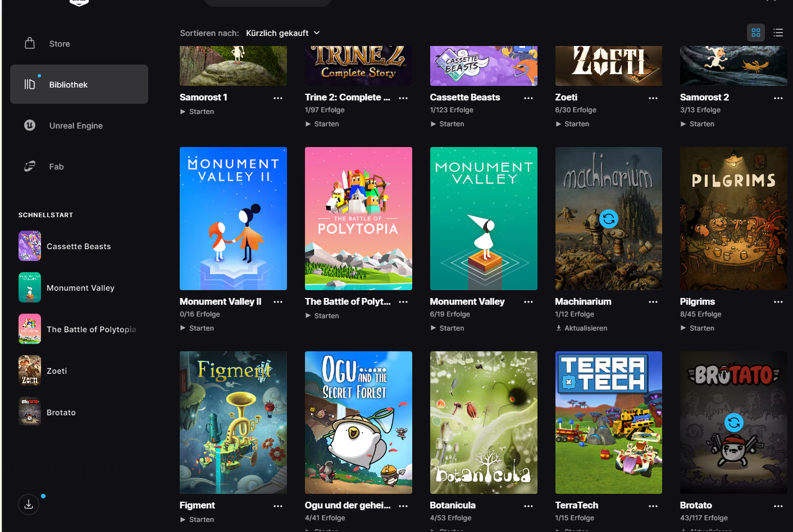The image size is (793, 532).
Task: Start Trine 2: Complete Story
Action: [322, 124]
